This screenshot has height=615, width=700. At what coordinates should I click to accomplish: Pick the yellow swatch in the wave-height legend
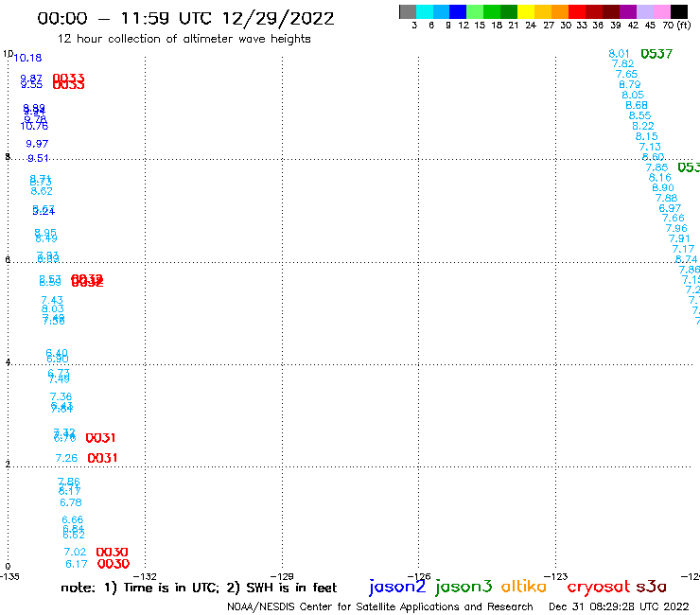coord(526,11)
